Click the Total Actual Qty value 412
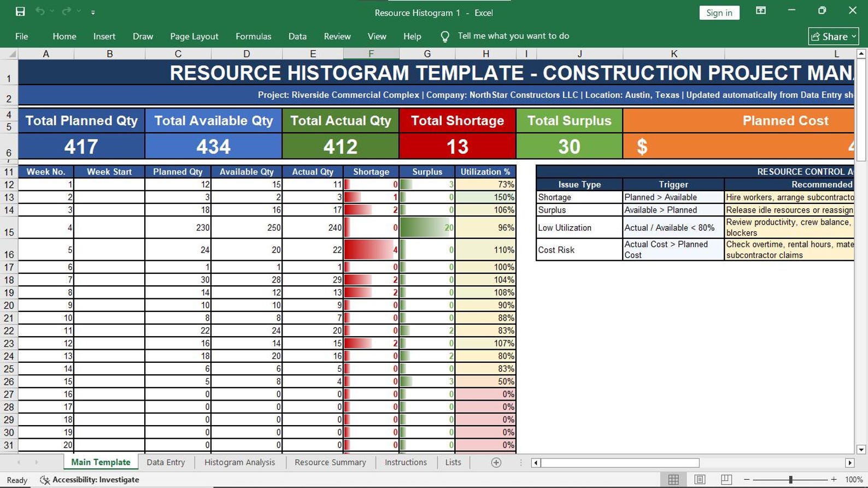 point(340,146)
